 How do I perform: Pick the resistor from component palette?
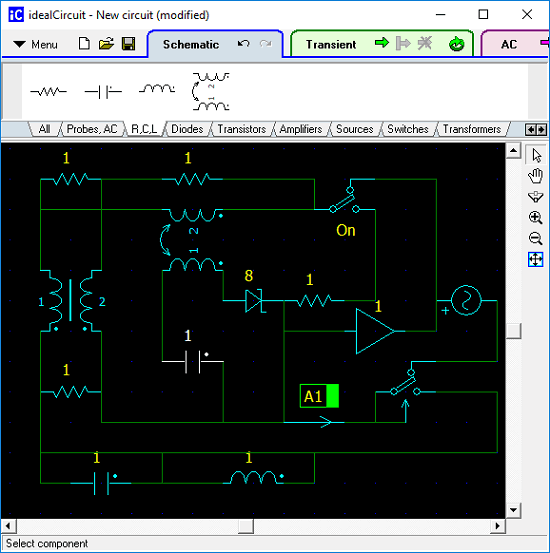point(48,92)
